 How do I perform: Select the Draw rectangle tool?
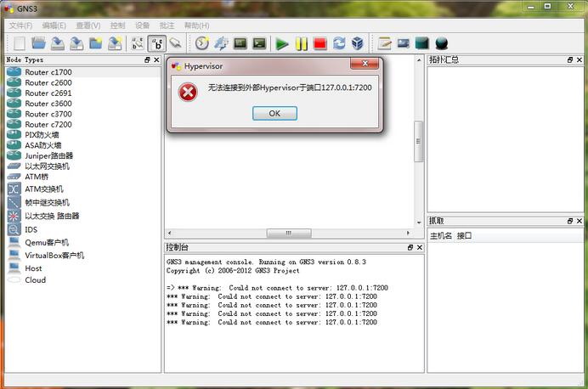pos(421,43)
